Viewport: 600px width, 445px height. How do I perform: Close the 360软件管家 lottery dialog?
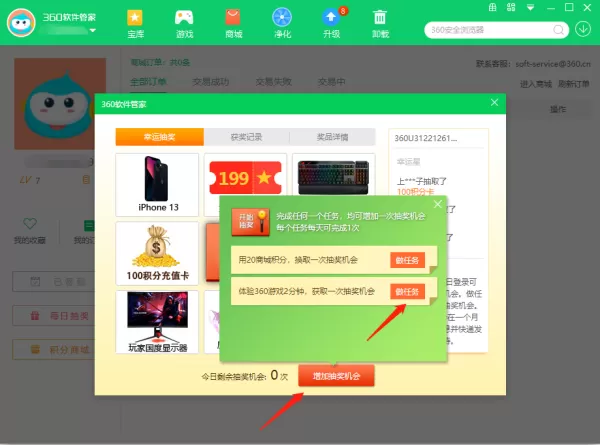494,102
